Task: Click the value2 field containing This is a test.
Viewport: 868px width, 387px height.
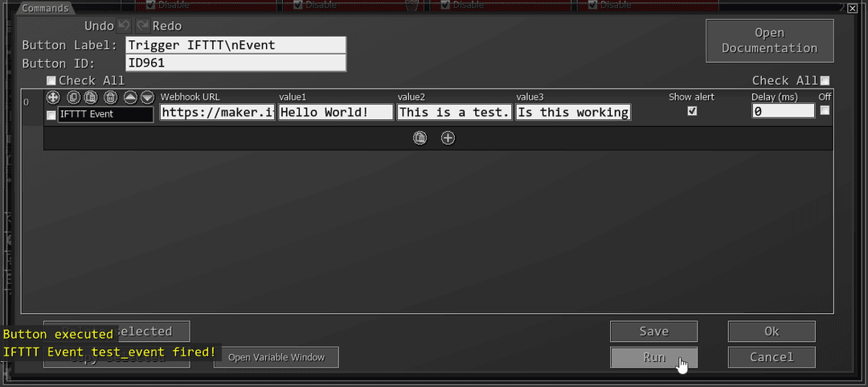Action: click(454, 112)
